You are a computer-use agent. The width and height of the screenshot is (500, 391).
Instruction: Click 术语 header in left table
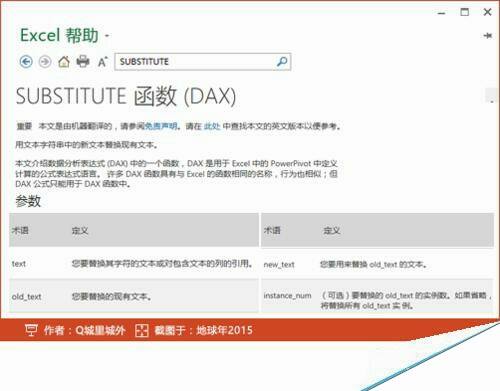pyautogui.click(x=20, y=230)
